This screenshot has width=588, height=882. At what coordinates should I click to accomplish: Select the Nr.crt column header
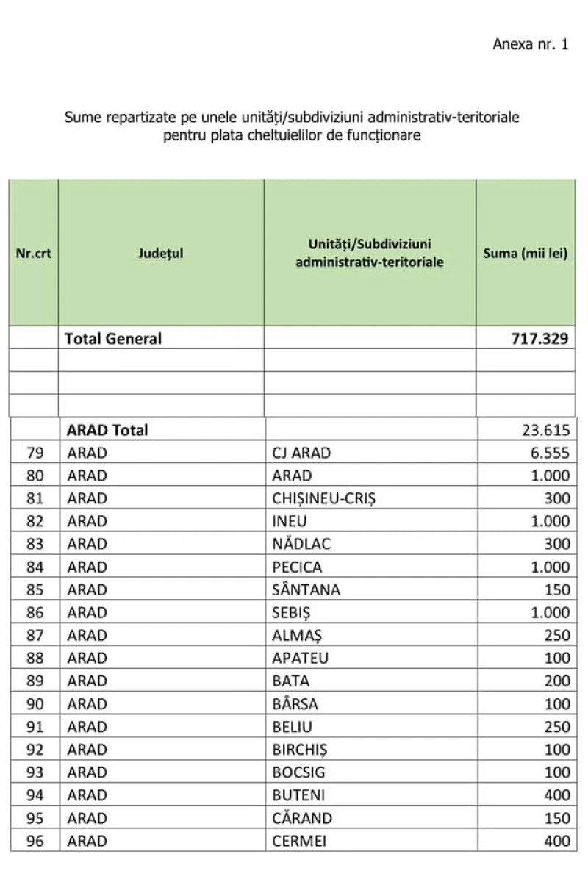click(34, 254)
